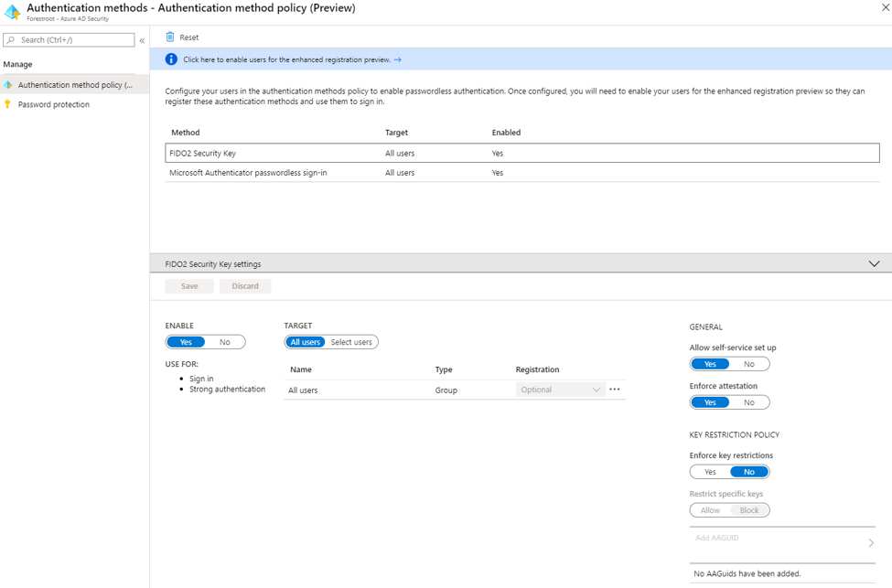
Task: Open Password protection menu item
Action: [74, 104]
